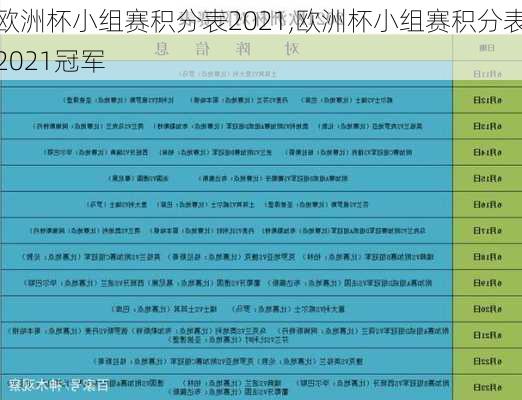Select the mirrored 6月21日 date cell

[x=487, y=335]
